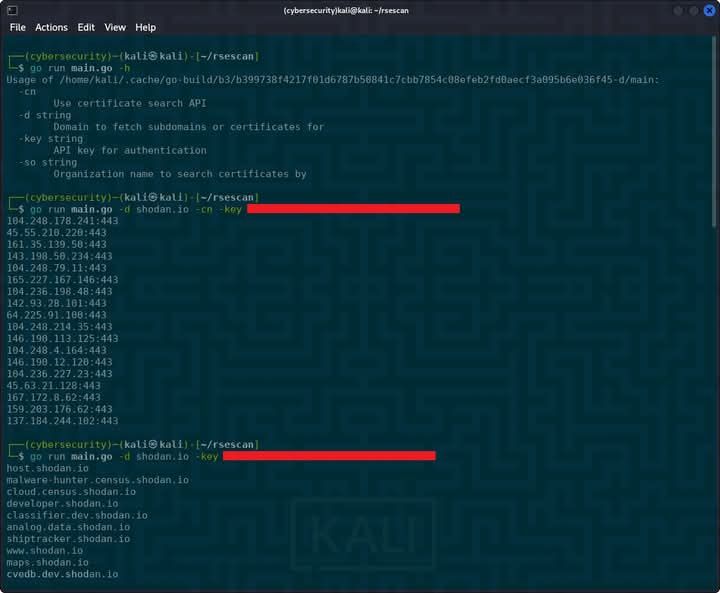Click the IP 159.203.176.62:443

point(59,409)
